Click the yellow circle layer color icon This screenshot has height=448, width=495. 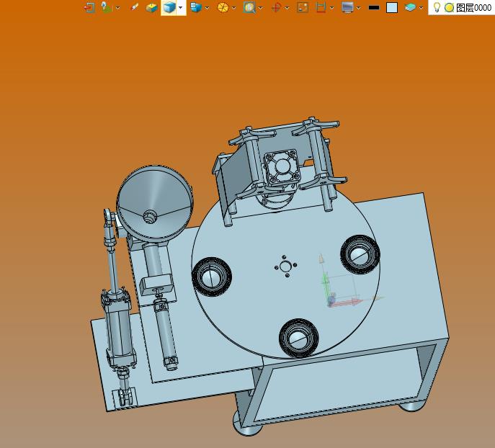click(449, 8)
